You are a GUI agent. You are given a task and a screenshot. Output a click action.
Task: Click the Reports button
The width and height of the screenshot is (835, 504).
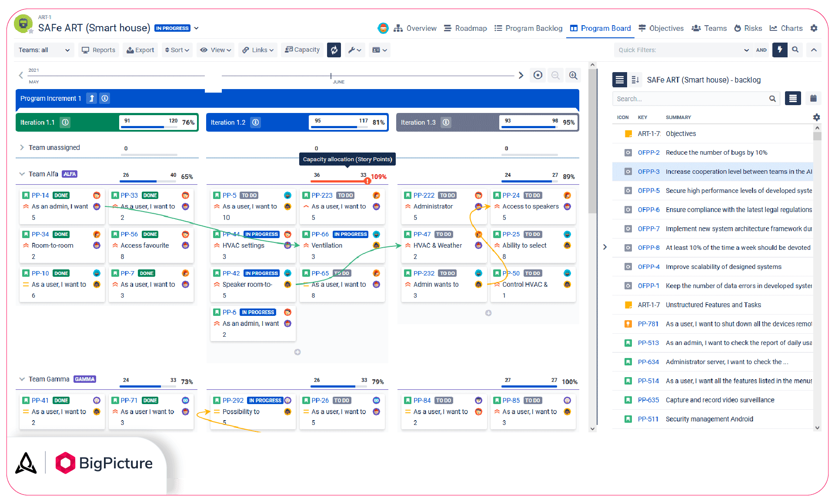click(99, 50)
